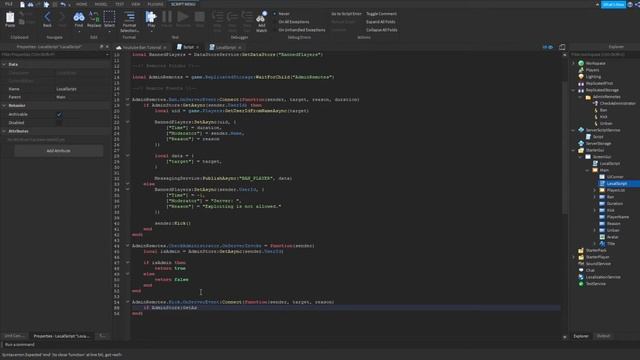Viewport: 640px width, 360px height.
Task: Click the Avatar ImageLabel icon
Action: (x=602, y=237)
